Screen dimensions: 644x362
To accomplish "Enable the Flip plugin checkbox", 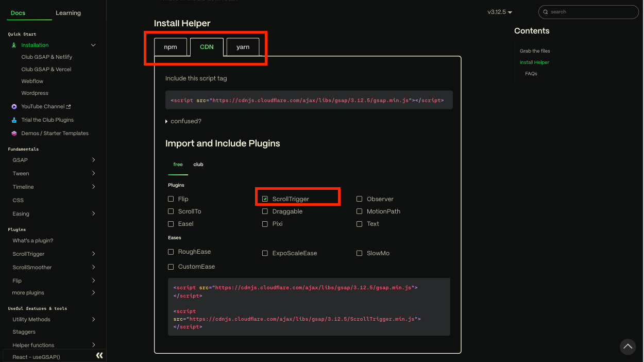I will [171, 199].
